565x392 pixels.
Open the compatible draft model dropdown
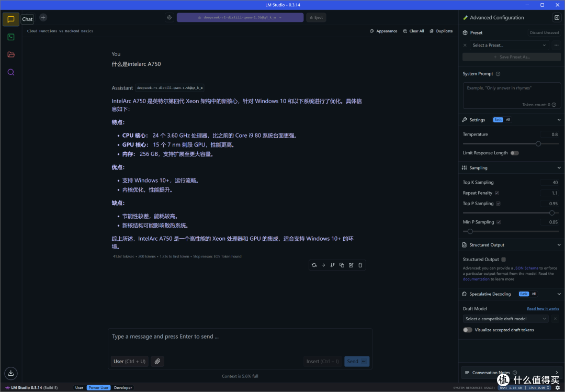tap(505, 319)
